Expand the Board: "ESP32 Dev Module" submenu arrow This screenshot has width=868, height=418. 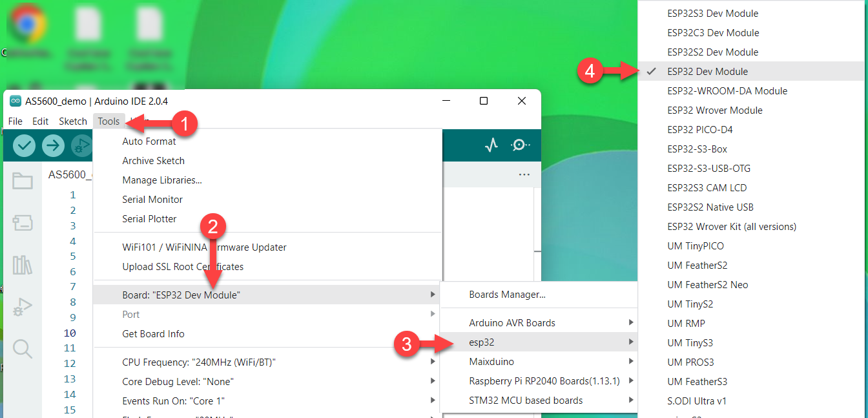point(433,295)
